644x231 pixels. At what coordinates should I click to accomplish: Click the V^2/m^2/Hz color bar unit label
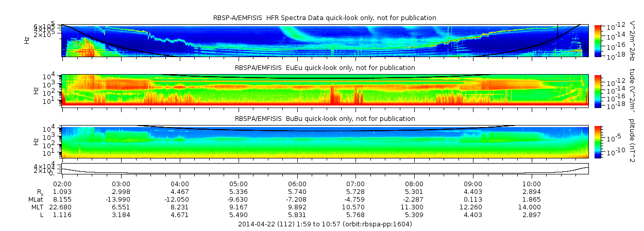click(x=632, y=40)
